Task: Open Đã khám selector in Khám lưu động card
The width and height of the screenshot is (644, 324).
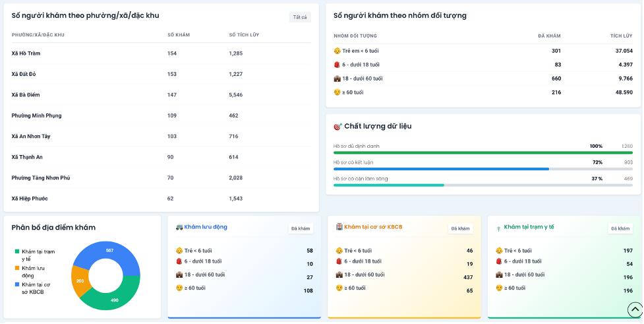Action: pos(301,228)
